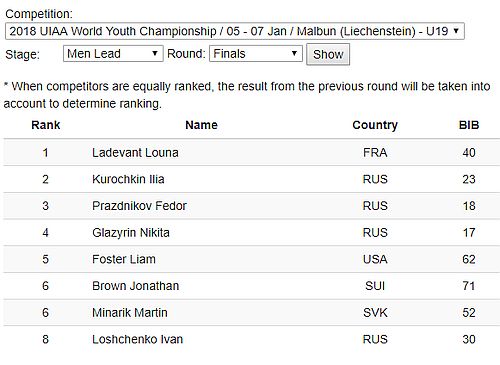Click the SVK country code
The width and height of the screenshot is (500, 365).
point(375,313)
